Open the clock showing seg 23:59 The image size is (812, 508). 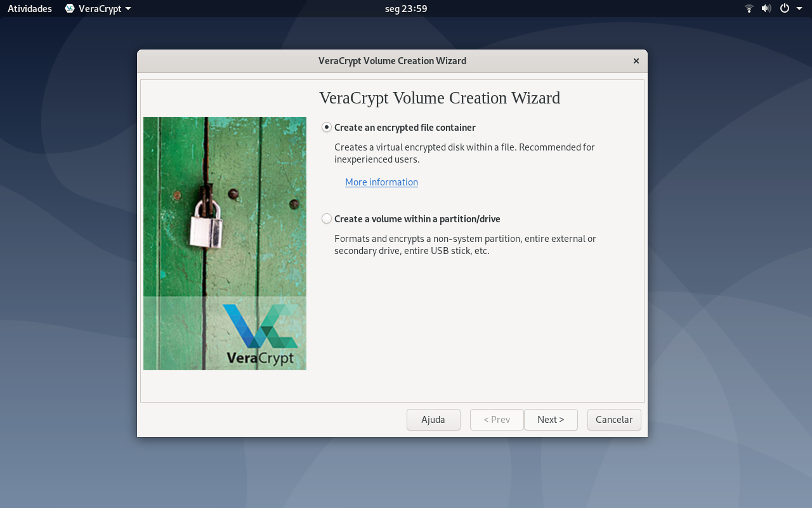(x=406, y=9)
